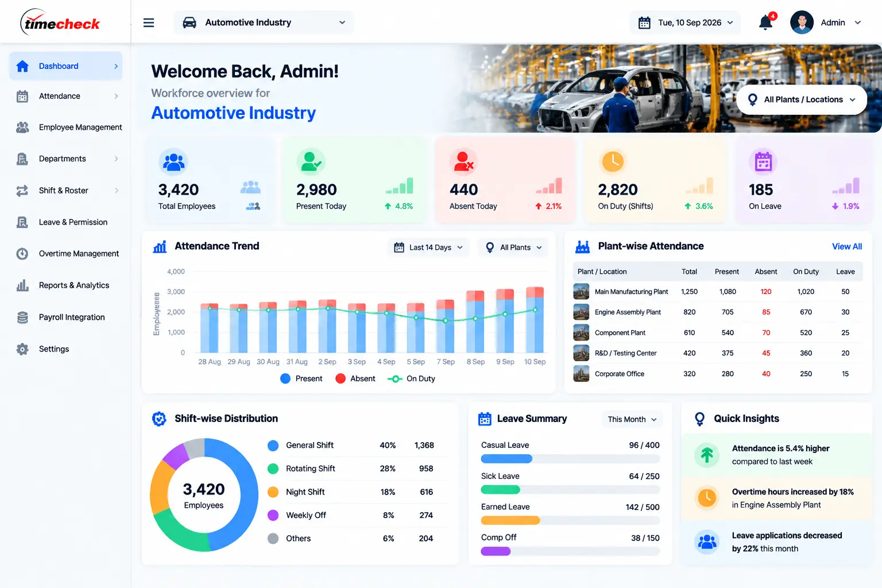Open the This Month dropdown
The height and width of the screenshot is (588, 882).
click(632, 419)
